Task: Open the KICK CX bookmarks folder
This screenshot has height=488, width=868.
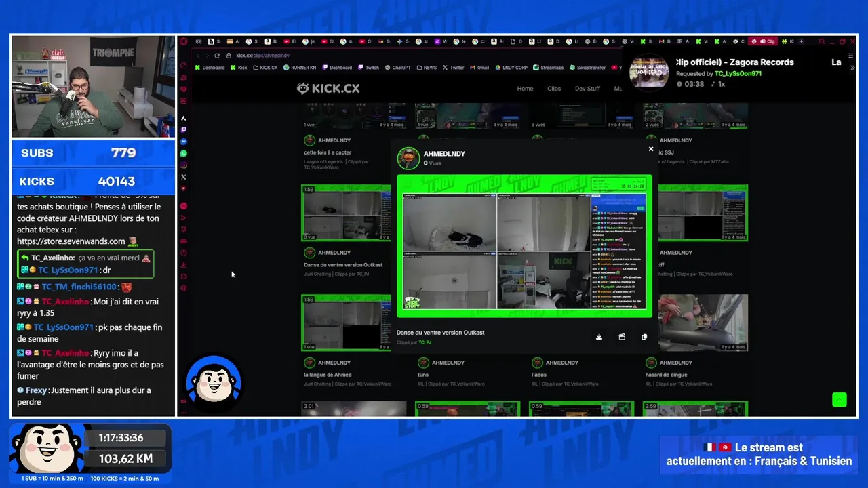Action: pos(265,68)
